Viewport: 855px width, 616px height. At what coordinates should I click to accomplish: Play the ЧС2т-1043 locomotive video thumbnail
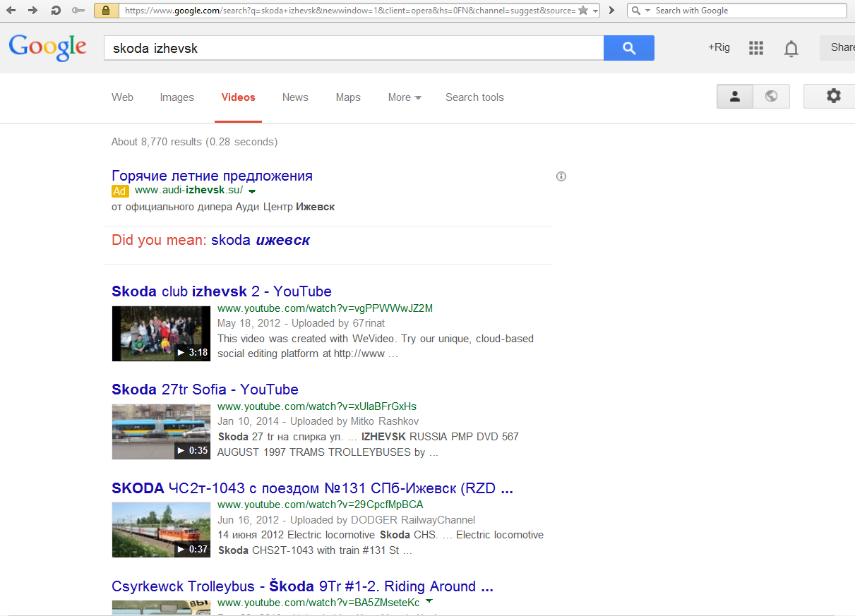click(161, 530)
